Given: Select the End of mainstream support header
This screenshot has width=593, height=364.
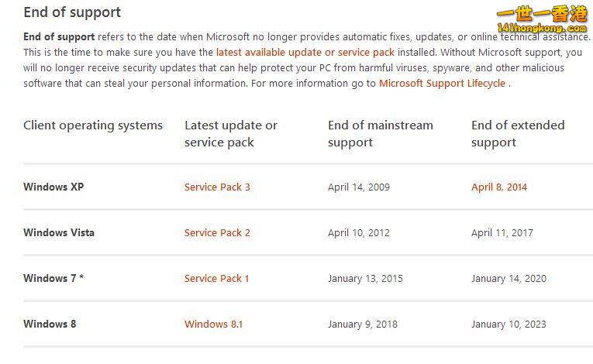Looking at the screenshot, I should click(380, 134).
